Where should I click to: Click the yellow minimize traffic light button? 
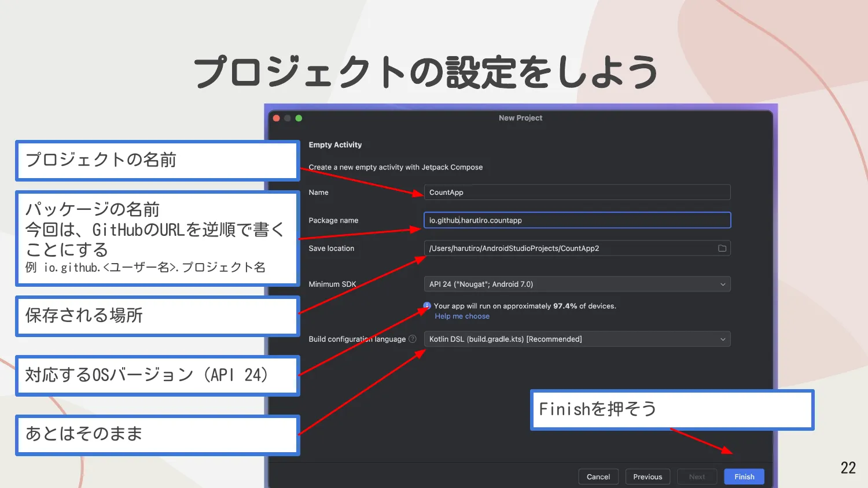287,118
